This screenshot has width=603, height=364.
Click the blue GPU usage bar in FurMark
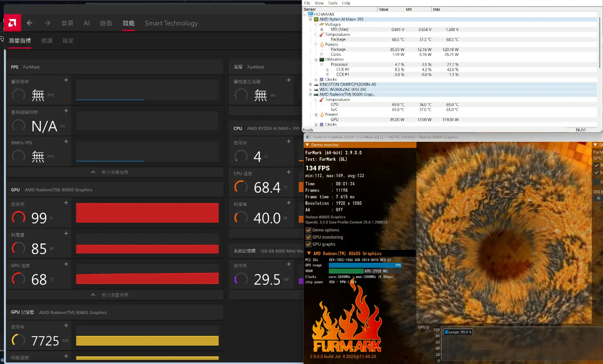pyautogui.click(x=365, y=265)
